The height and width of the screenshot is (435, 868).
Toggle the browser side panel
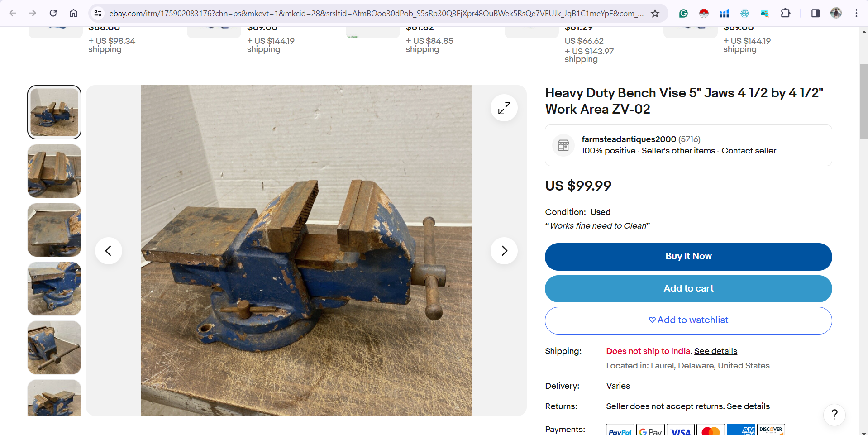point(815,13)
